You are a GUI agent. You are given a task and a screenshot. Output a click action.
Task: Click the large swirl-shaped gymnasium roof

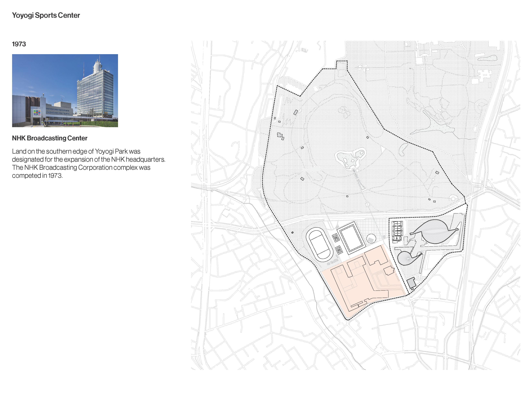tap(435, 231)
